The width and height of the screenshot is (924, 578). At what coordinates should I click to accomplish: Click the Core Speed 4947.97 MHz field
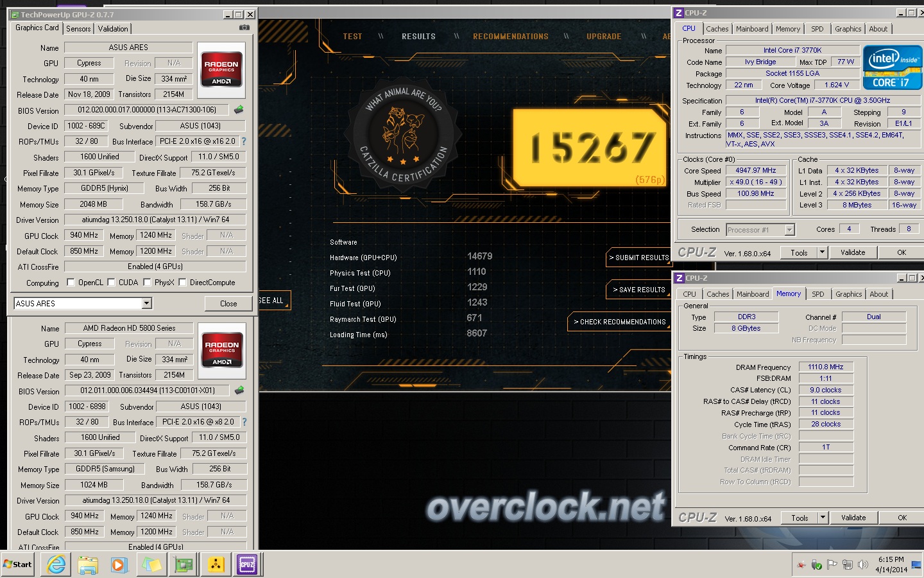point(756,170)
